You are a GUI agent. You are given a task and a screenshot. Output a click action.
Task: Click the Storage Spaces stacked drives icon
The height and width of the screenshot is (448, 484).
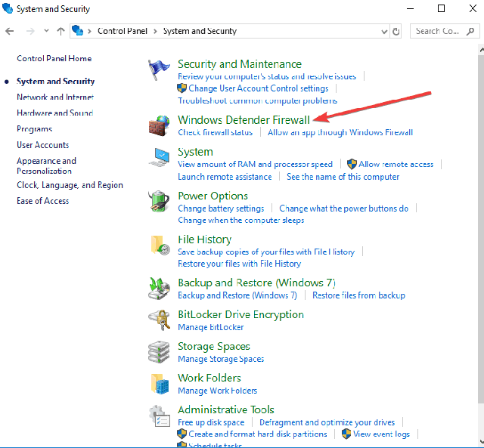coord(159,352)
